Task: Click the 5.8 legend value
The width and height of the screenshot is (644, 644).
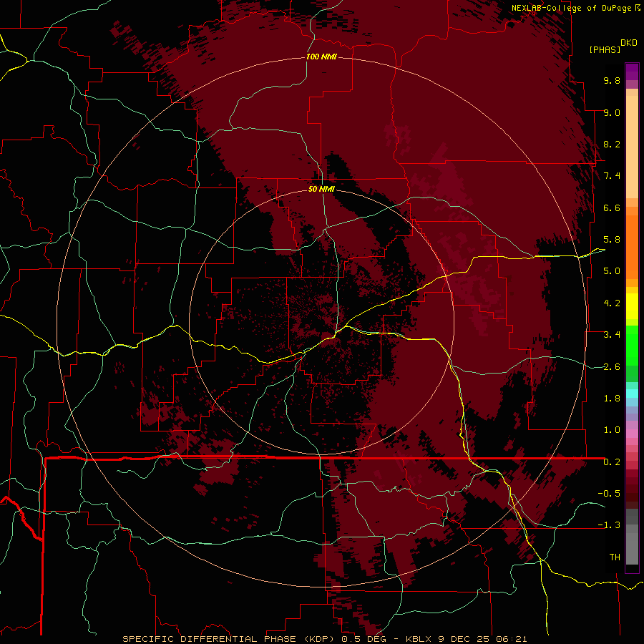Action: point(612,240)
